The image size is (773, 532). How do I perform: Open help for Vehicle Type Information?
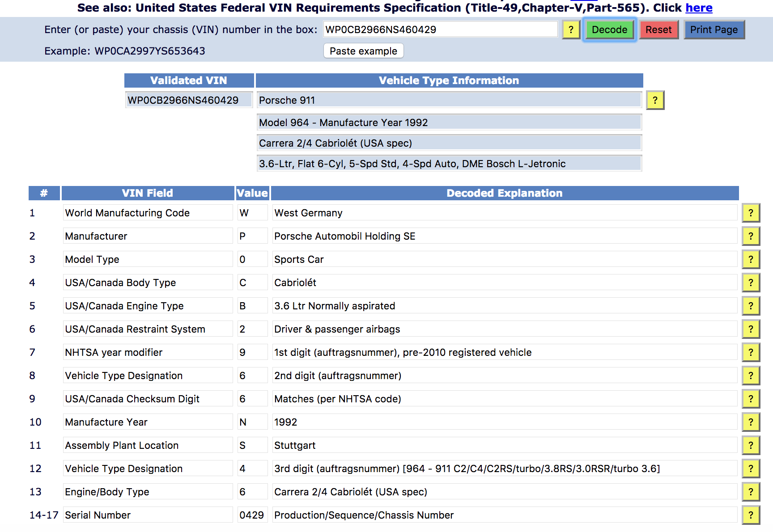coord(655,100)
